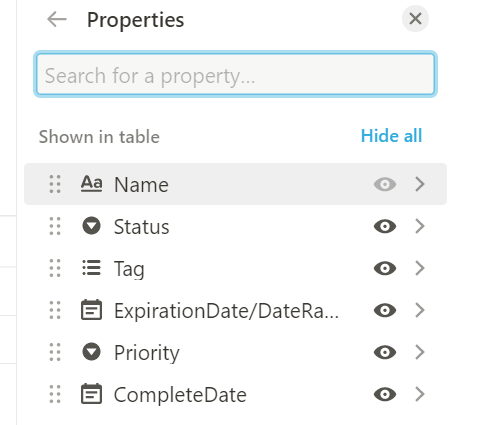Expand the Name property options chevron
Viewport: 487px width, 425px height.
(420, 184)
